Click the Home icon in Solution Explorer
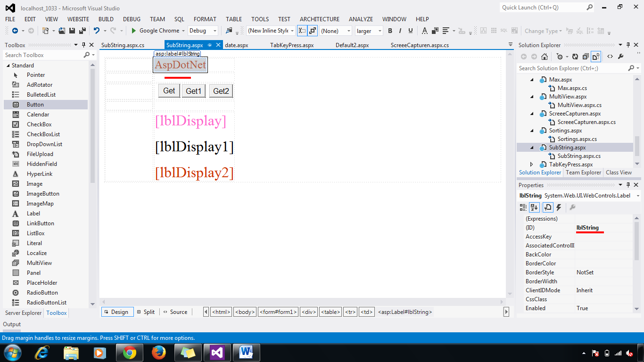 pos(545,56)
